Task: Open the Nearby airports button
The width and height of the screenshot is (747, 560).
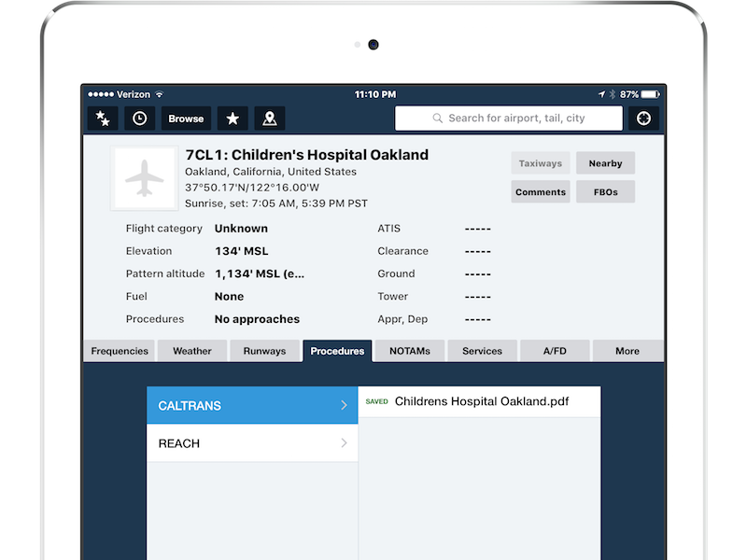Action: [x=605, y=163]
